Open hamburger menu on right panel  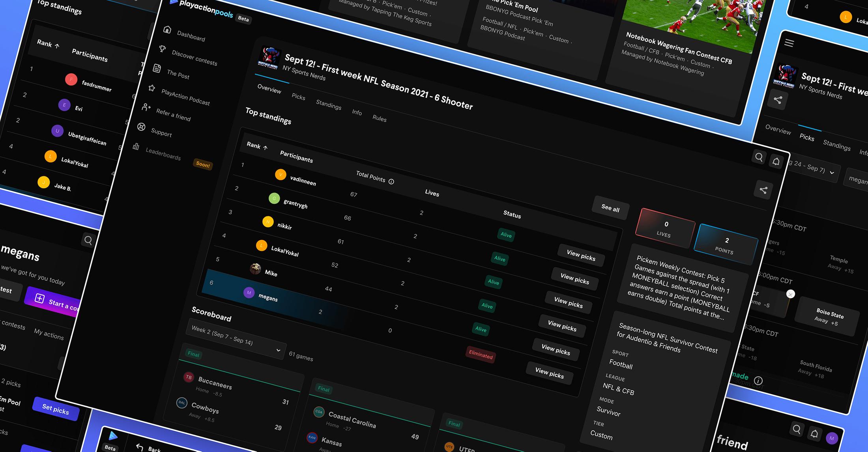click(789, 43)
